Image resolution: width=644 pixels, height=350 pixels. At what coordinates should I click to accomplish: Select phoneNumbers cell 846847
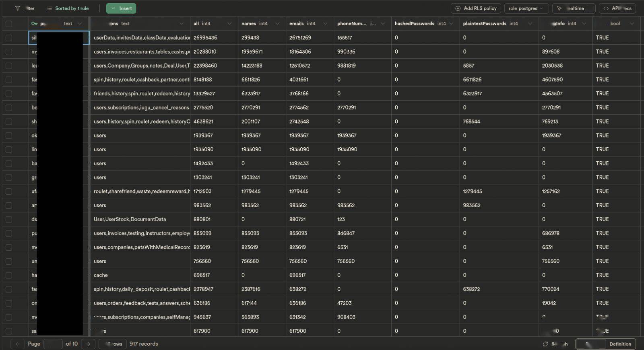click(x=363, y=233)
